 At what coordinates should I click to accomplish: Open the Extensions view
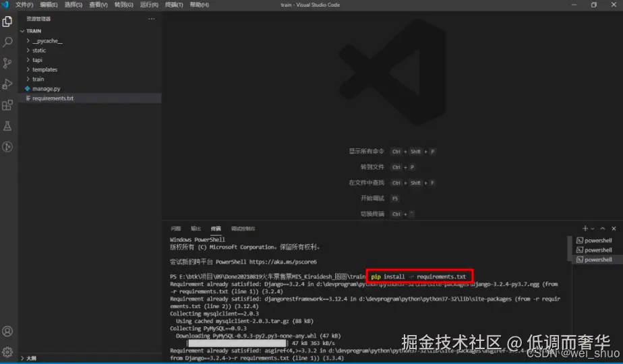point(7,105)
